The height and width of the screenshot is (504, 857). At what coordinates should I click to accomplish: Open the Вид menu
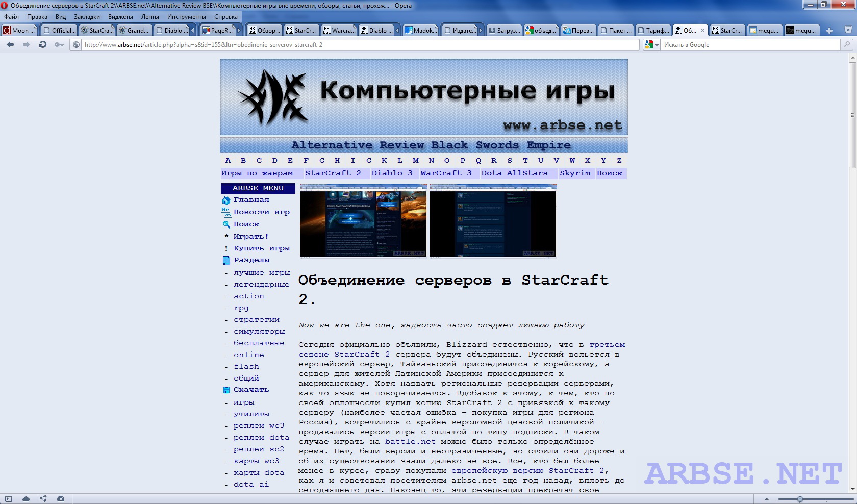coord(61,17)
